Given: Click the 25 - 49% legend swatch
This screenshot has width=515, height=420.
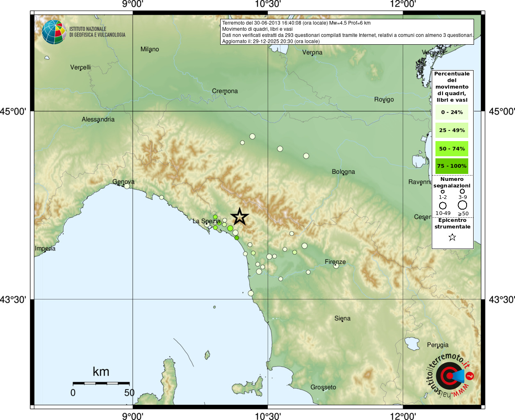Looking at the screenshot, I should click(x=452, y=130).
